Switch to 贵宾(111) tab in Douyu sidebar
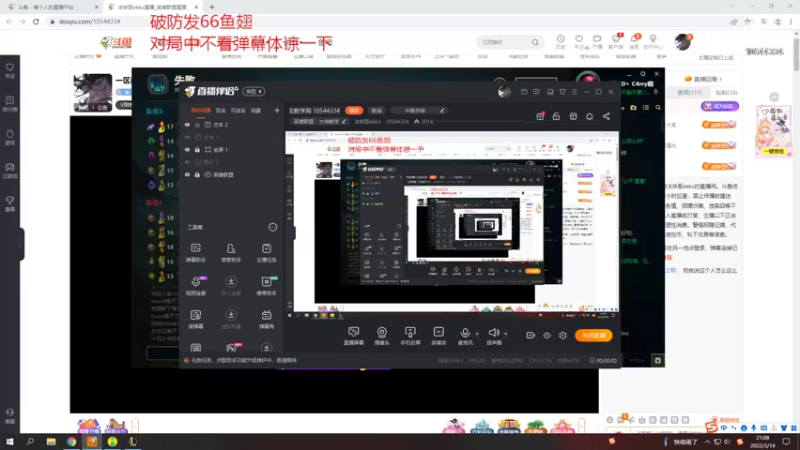Viewport: 800px width, 450px height. click(x=689, y=92)
